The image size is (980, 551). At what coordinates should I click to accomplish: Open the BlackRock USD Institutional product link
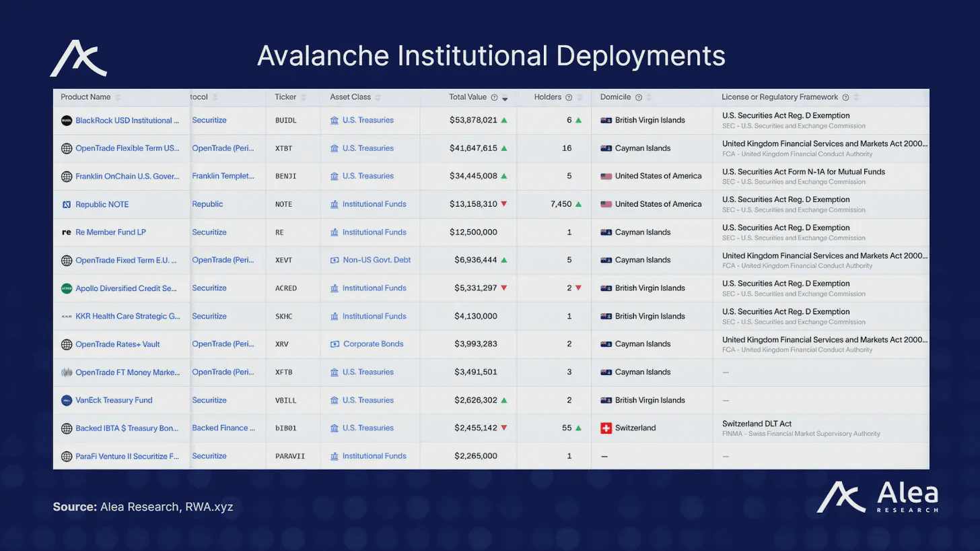tap(127, 121)
